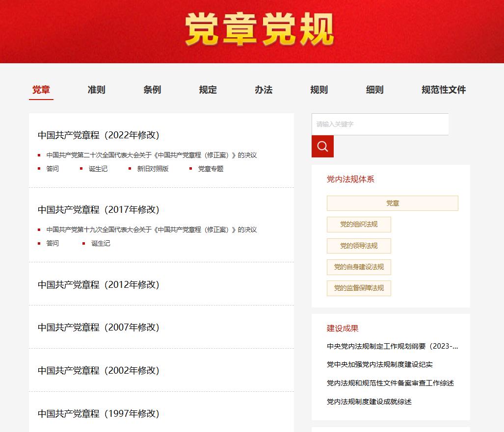Open 中国共产党章程 (2012年修改)
Viewport: 504px width, 432px height.
coord(98,284)
